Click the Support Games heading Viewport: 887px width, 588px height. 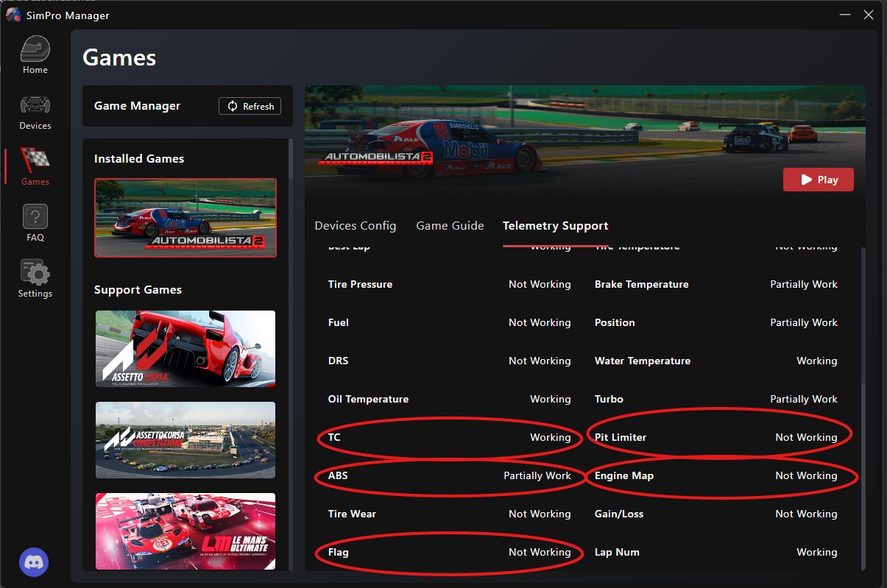(138, 290)
